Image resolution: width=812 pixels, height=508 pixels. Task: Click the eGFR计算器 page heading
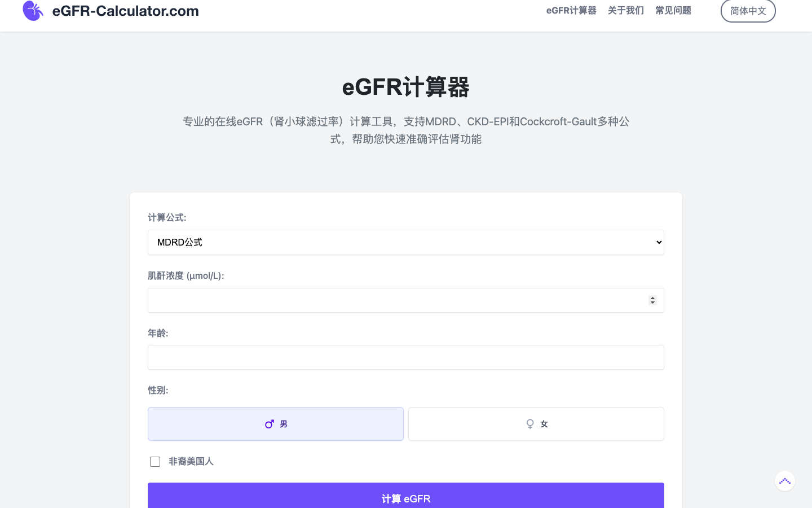(406, 87)
